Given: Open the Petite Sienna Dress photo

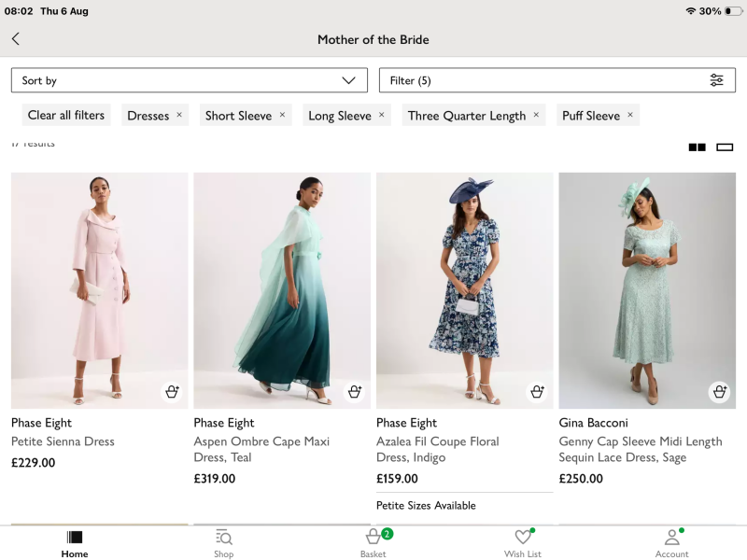Looking at the screenshot, I should [100, 290].
